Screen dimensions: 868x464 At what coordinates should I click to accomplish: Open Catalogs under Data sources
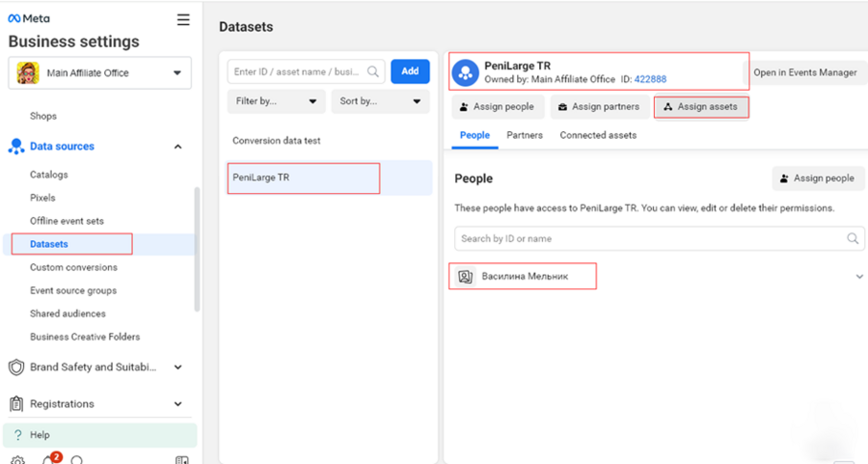tap(49, 175)
